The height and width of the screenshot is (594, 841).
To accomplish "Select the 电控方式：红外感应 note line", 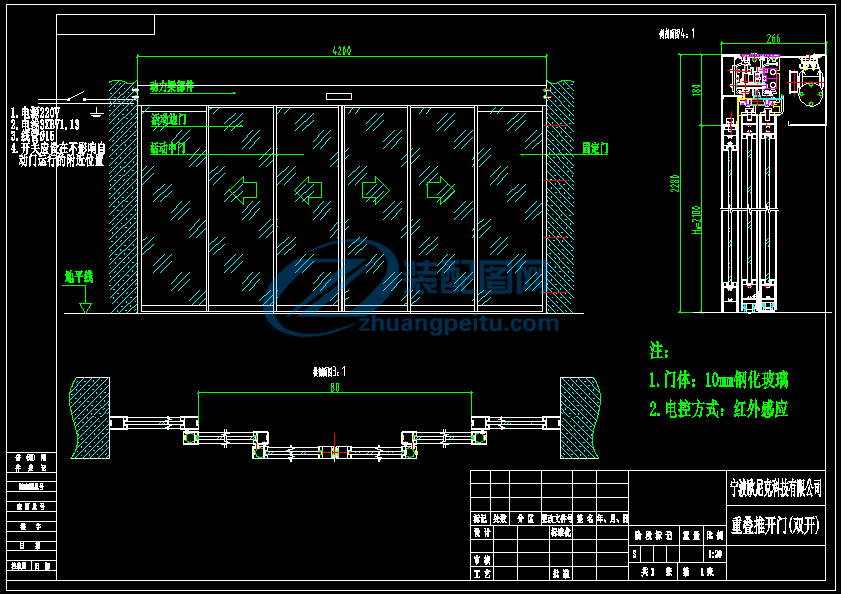I will (x=719, y=409).
